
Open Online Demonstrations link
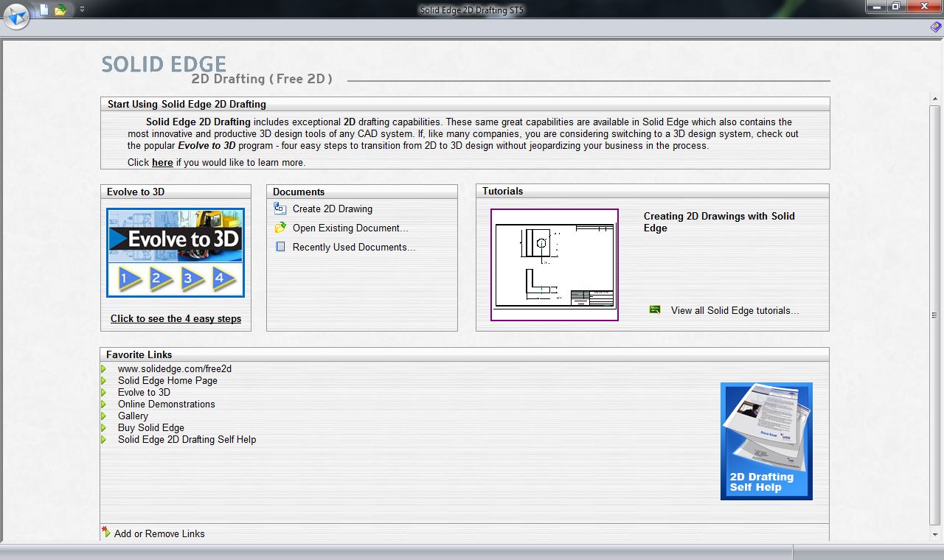[x=167, y=404]
